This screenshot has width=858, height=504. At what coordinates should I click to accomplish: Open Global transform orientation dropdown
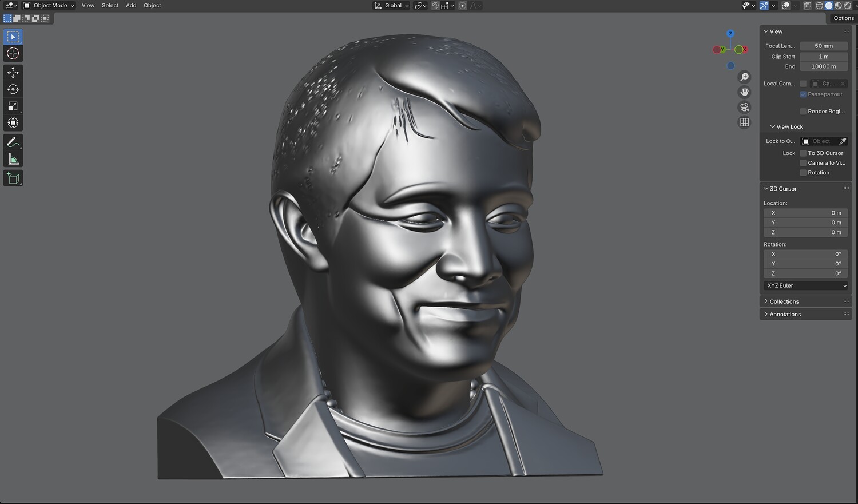391,6
